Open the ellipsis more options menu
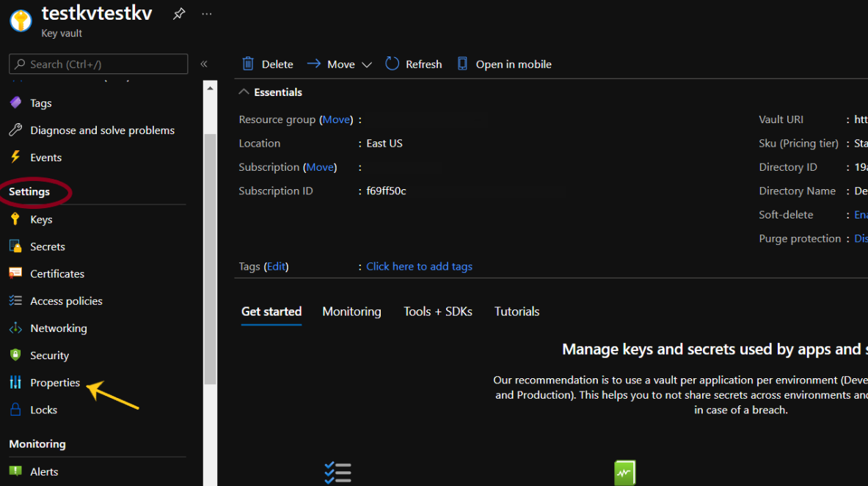 [207, 14]
